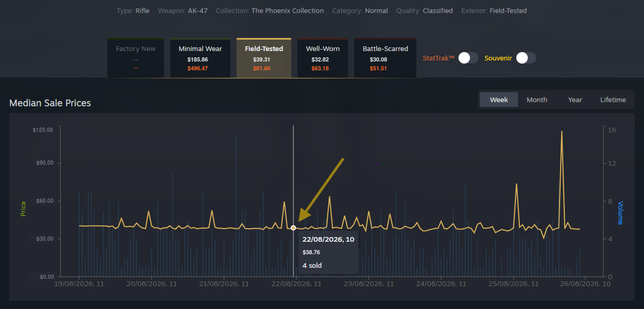This screenshot has height=309, width=644.
Task: Select the Field-Tested exterior tab
Action: tap(264, 58)
